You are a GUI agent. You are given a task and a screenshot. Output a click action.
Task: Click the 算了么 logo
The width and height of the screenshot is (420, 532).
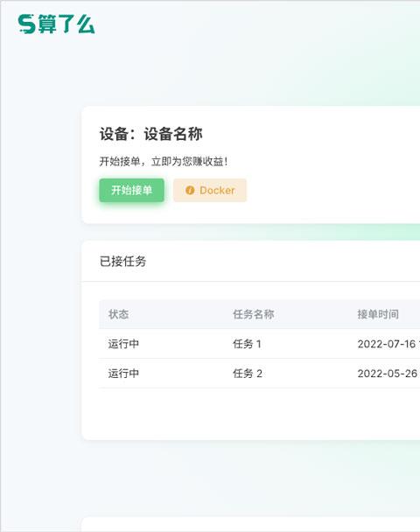pos(56,24)
